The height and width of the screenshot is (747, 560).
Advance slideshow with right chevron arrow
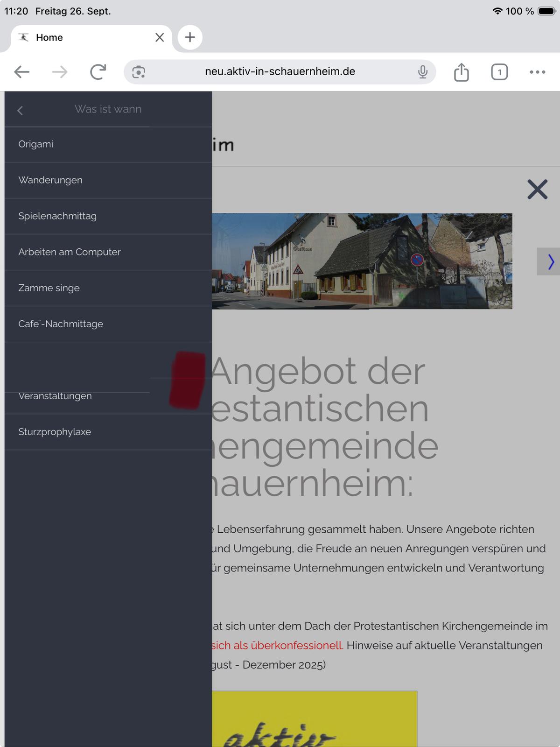(x=550, y=262)
